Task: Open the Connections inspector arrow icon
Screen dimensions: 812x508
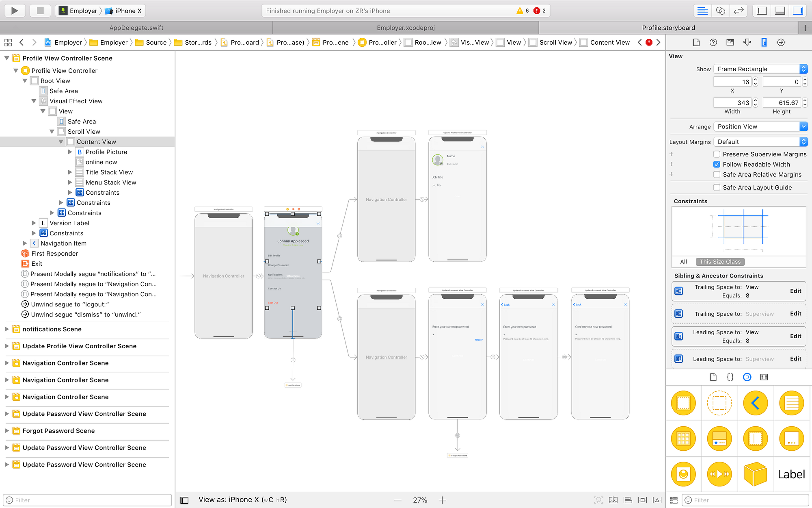Action: (x=781, y=42)
